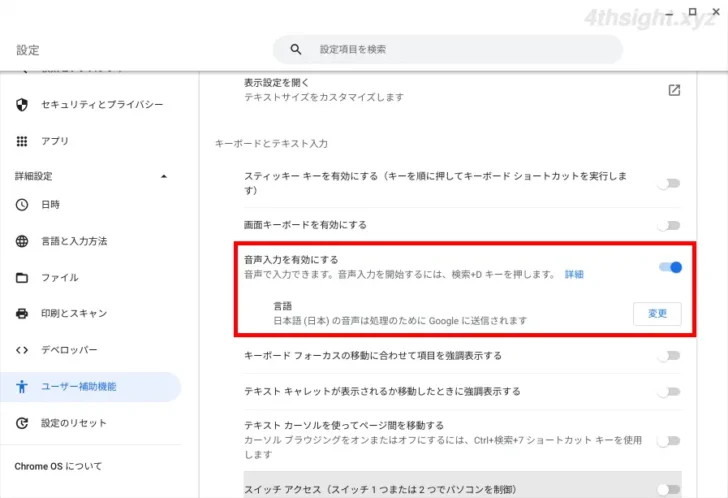Click the printer icon for 印刷とスキャン
The height and width of the screenshot is (498, 728).
pyautogui.click(x=22, y=314)
